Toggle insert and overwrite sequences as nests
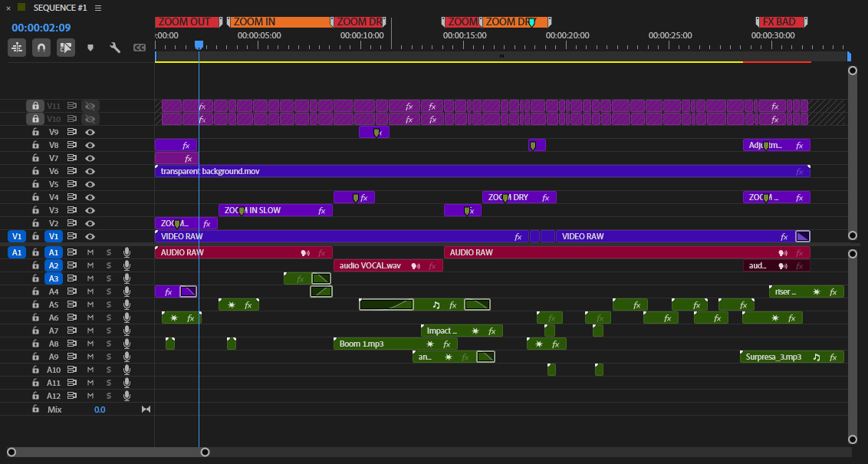Image resolution: width=868 pixels, height=464 pixels. [x=17, y=48]
